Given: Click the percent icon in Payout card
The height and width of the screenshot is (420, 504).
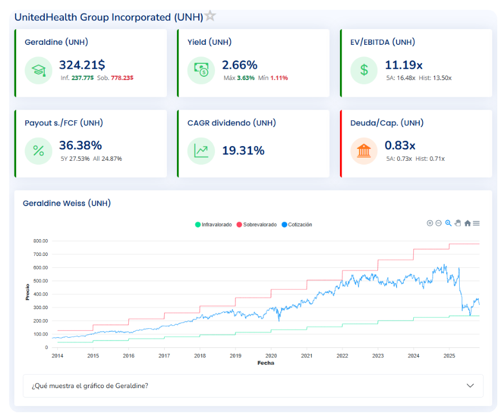Looking at the screenshot, I should pyautogui.click(x=38, y=151).
